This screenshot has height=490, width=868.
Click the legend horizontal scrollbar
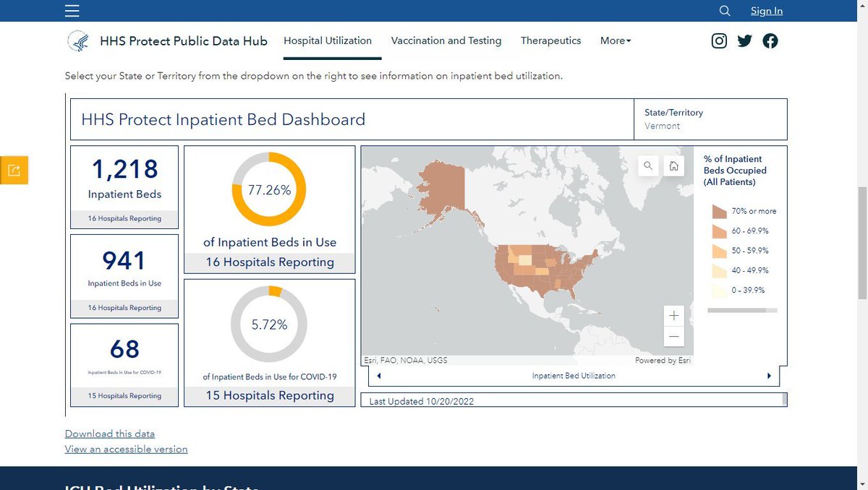click(736, 310)
